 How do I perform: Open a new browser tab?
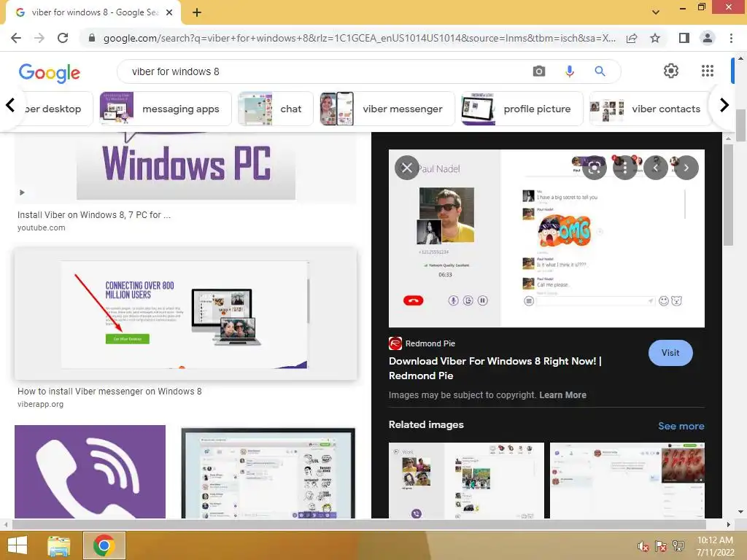[x=197, y=12]
